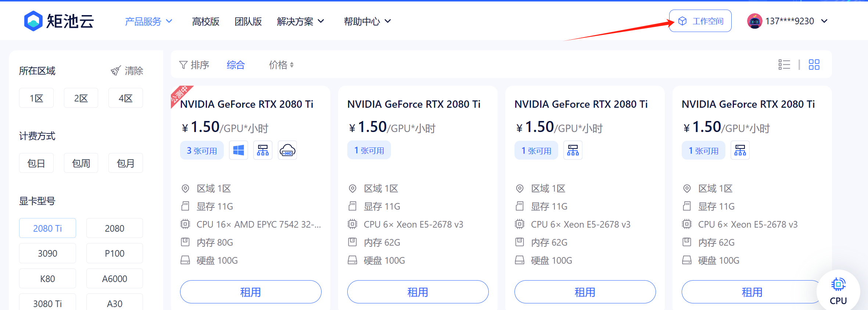Click the 显存 11G memory icon on first card
This screenshot has width=868, height=310.
[x=185, y=206]
